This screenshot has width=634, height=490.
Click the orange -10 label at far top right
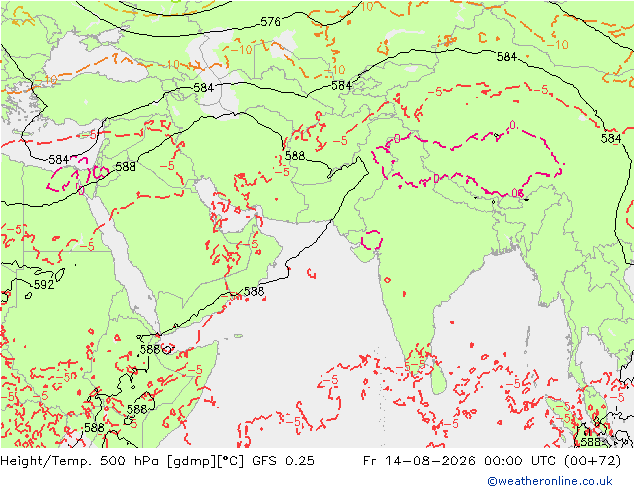click(558, 45)
